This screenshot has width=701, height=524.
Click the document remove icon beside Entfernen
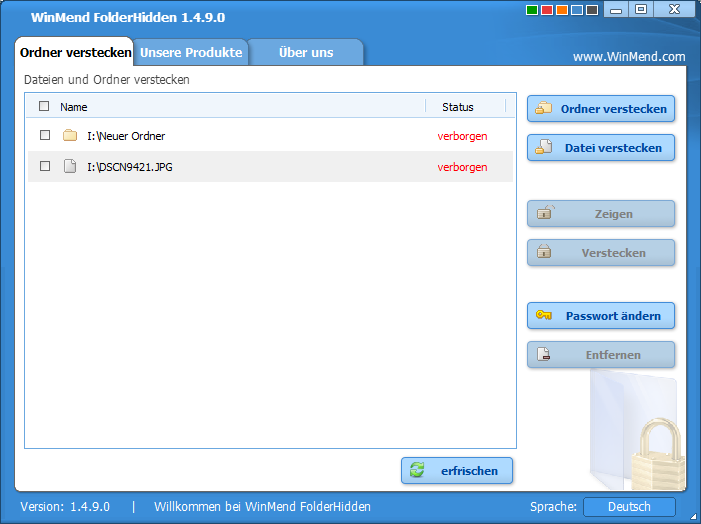pos(543,354)
